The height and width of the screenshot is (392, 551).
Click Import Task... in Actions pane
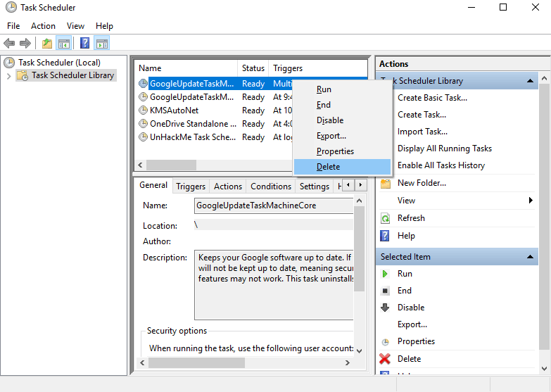coord(422,132)
